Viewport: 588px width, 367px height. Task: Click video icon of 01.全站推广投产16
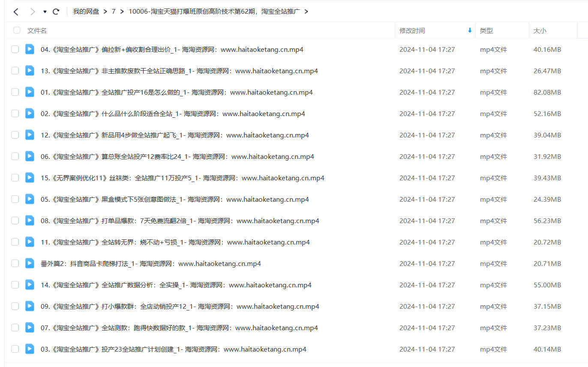click(30, 92)
